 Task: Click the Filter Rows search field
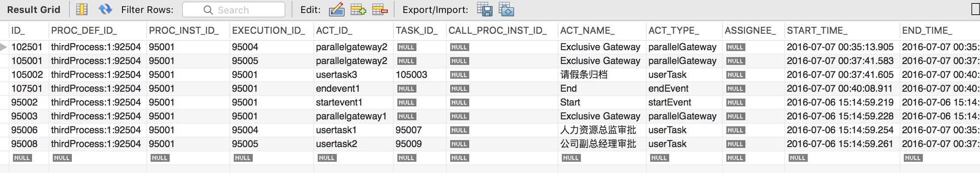(x=234, y=10)
